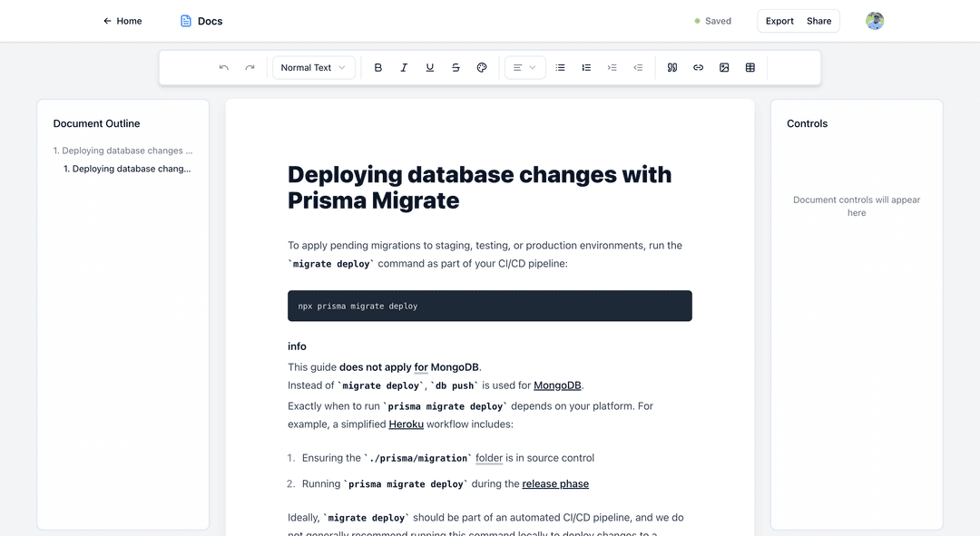Screen dimensions: 980x536
Task: Insert a block quote
Action: click(672, 68)
